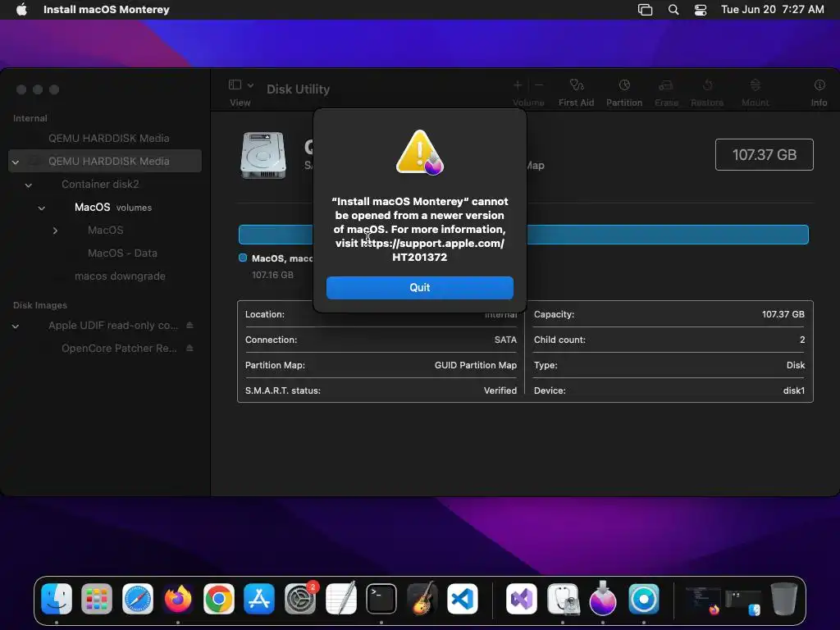Viewport: 840px width, 630px height.
Task: Eject the Apple UDIF read-only disk image
Action: (x=189, y=325)
